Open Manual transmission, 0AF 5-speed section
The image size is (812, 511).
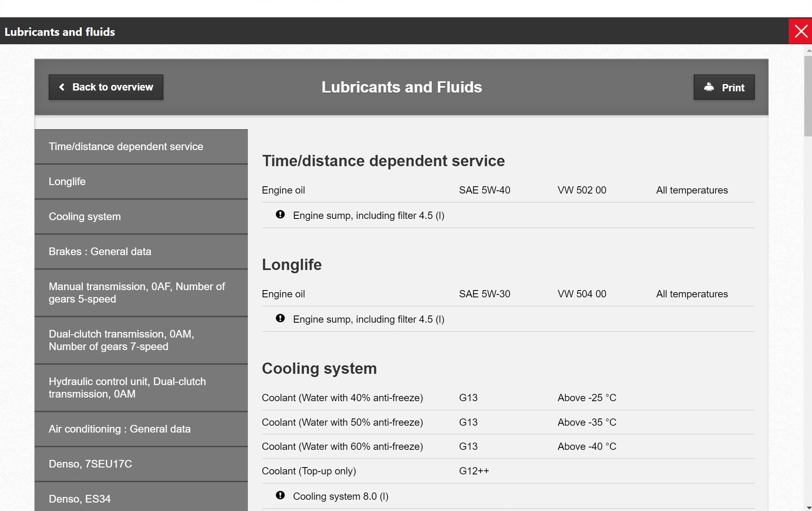pos(141,293)
